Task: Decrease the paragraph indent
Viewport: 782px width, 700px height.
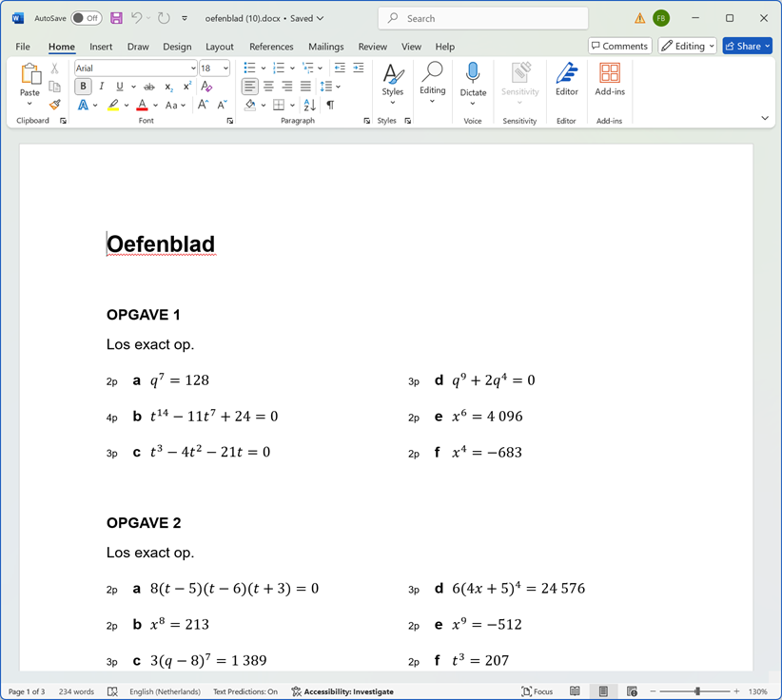Action: click(x=340, y=68)
